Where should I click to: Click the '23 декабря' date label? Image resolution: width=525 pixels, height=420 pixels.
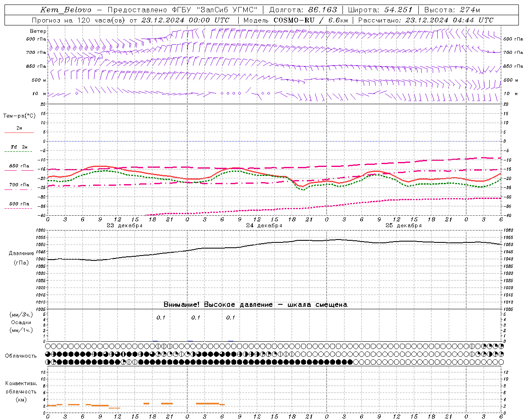(125, 226)
